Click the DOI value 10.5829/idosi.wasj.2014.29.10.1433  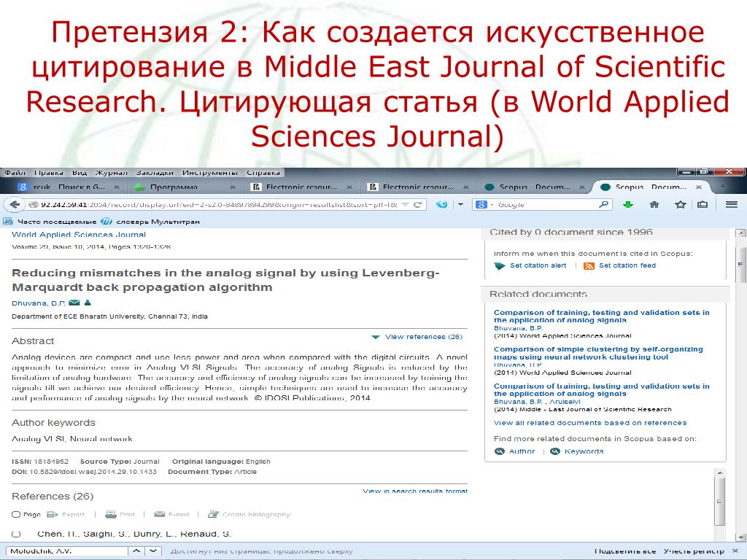[x=93, y=472]
